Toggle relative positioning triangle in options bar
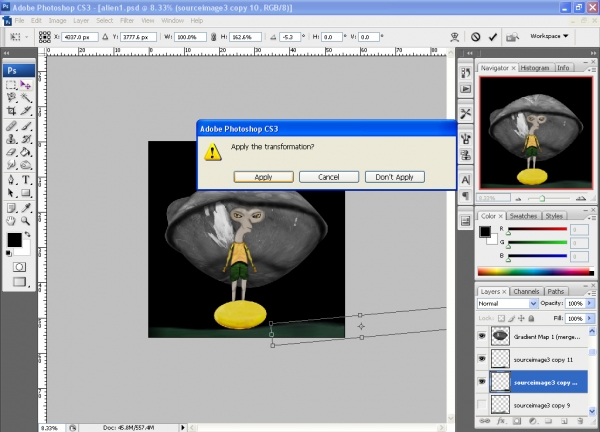Image resolution: width=600 pixels, height=432 pixels. coord(105,37)
